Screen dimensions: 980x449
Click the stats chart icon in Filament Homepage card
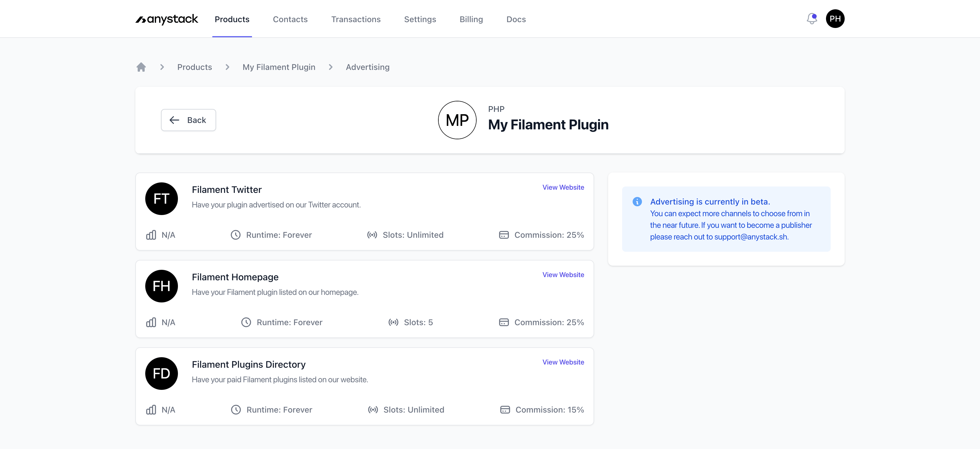tap(151, 322)
